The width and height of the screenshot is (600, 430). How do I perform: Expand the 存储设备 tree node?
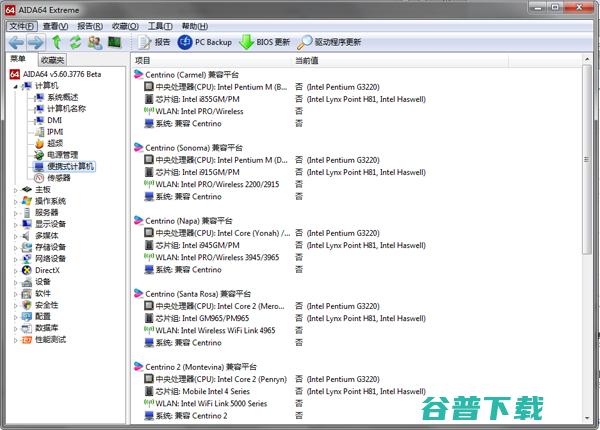[x=15, y=248]
